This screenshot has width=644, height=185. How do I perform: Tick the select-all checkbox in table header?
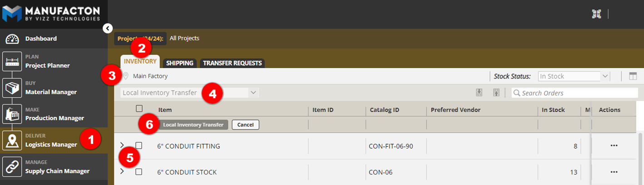pos(139,109)
